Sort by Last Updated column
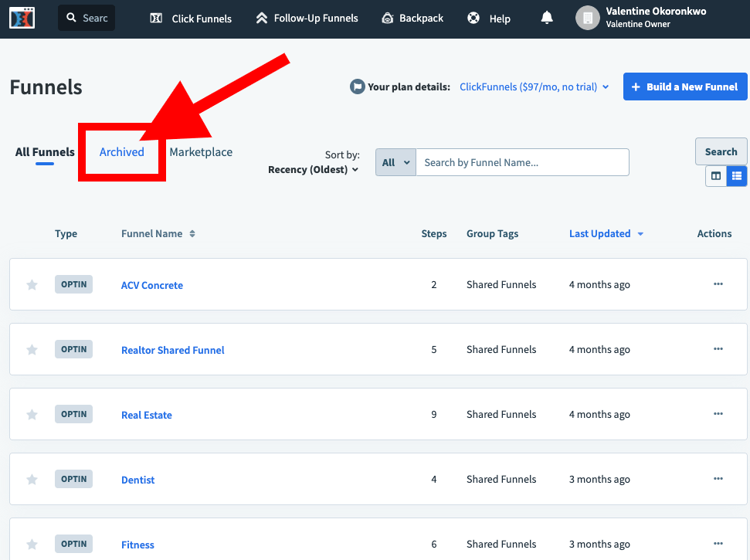This screenshot has height=560, width=750. (606, 234)
